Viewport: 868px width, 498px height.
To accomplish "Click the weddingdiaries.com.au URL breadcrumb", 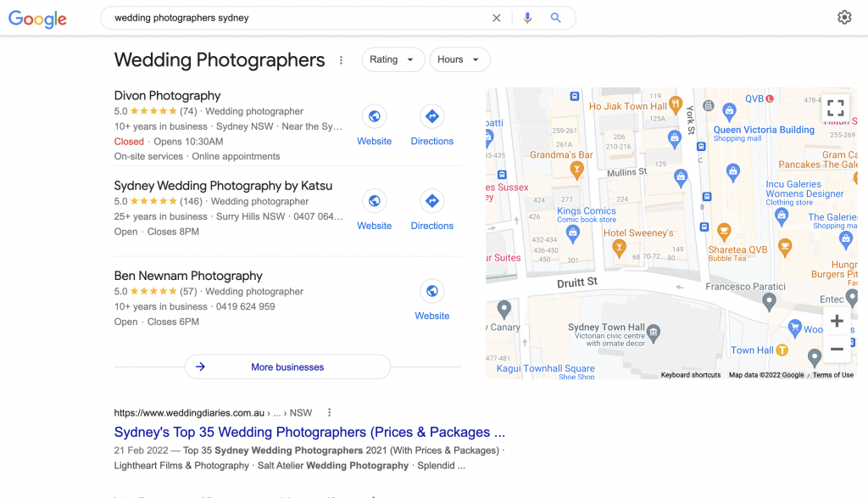I will [213, 412].
